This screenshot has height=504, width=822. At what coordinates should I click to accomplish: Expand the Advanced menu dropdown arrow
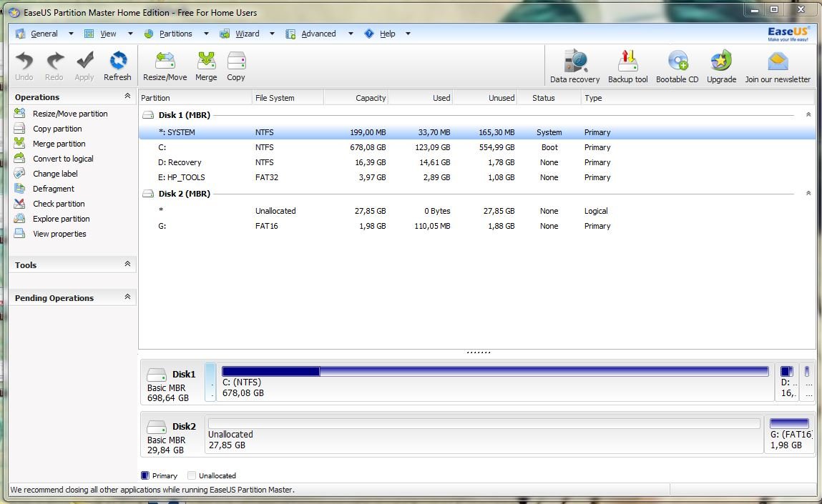click(x=351, y=34)
